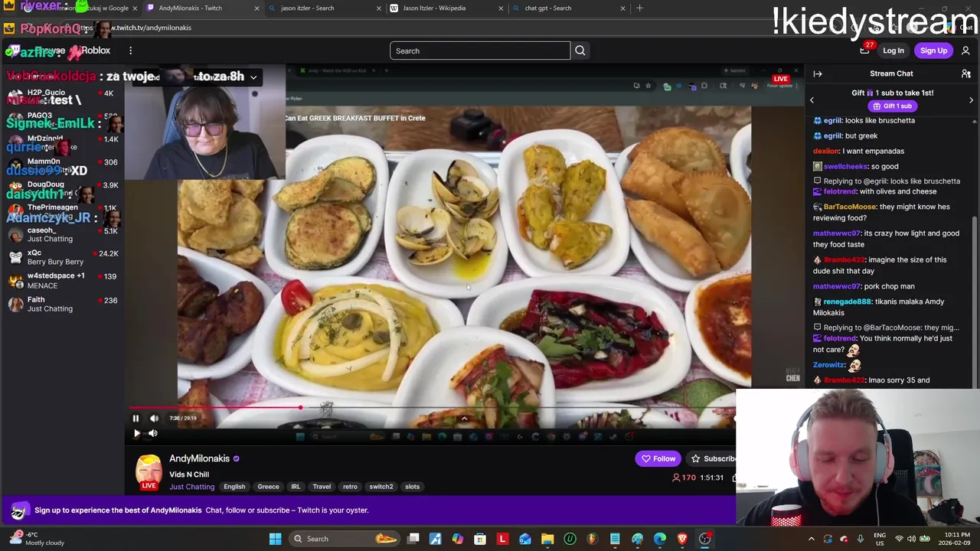Open Faith channel in sidebar
Screen dimensions: 980x551
[62, 304]
